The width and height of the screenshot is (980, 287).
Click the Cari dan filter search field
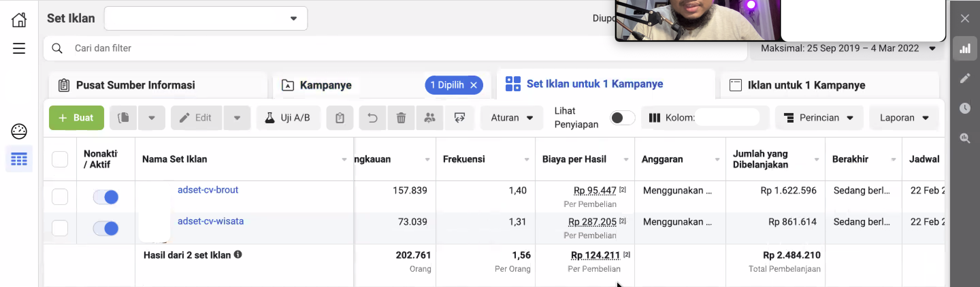(380, 48)
